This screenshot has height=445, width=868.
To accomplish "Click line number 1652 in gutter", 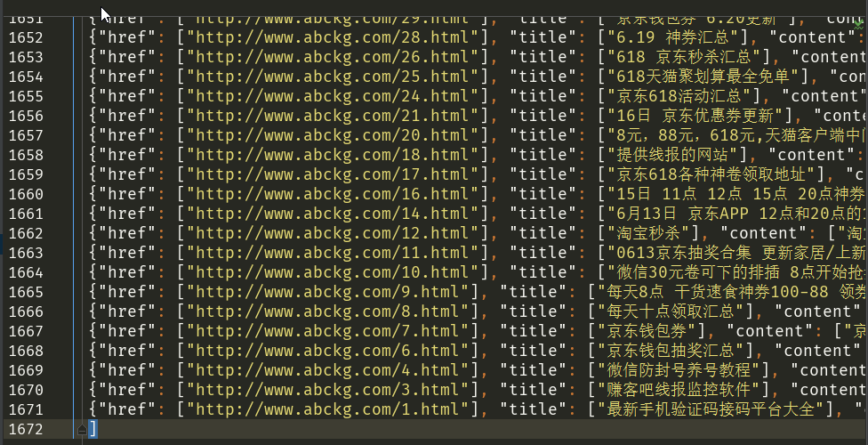I will coord(26,37).
